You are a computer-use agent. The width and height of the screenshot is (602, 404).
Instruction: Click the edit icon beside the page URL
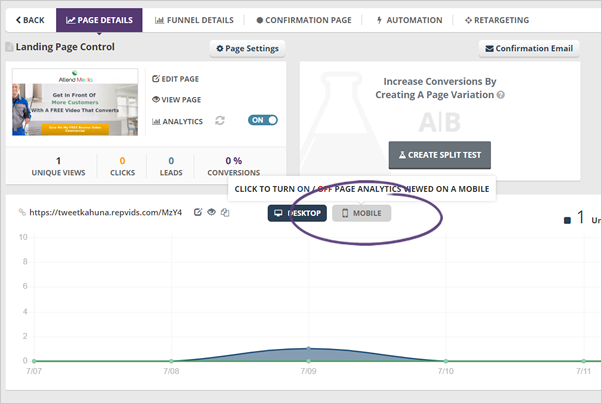[198, 212]
